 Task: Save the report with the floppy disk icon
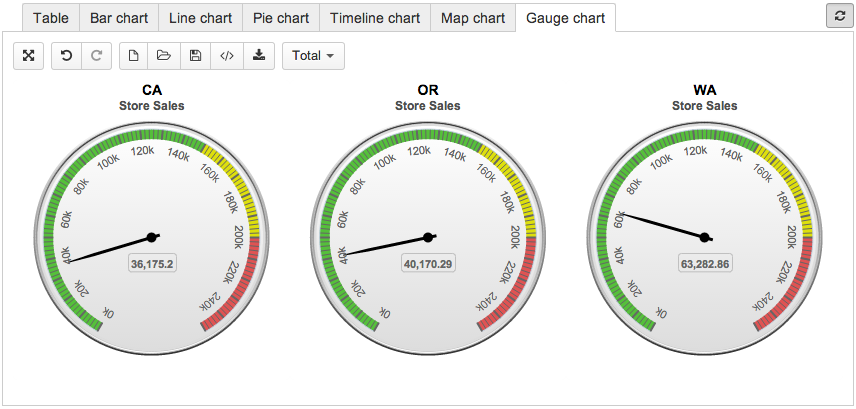pos(195,56)
